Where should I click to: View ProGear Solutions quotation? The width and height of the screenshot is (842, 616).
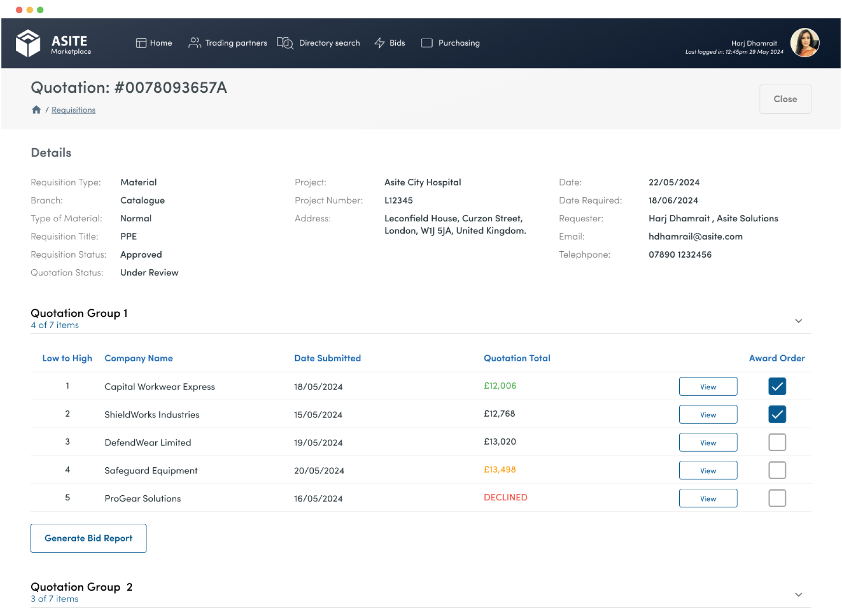[708, 499]
